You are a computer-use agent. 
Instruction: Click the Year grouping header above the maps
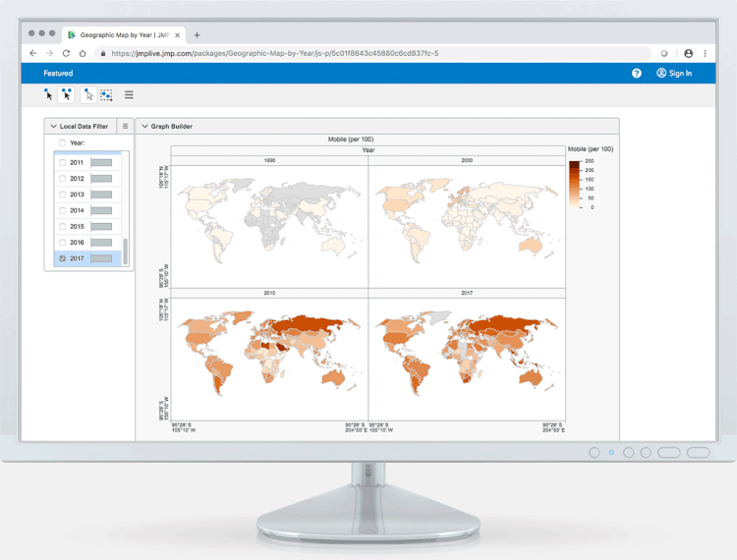(368, 150)
